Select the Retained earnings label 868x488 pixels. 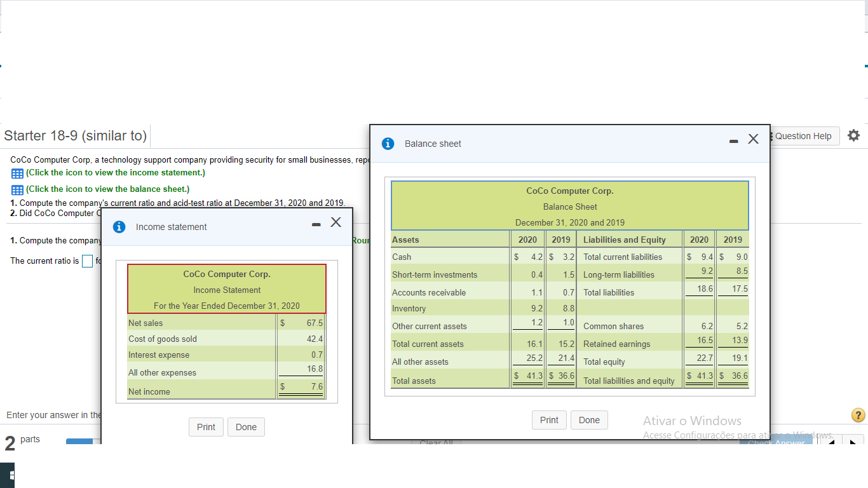point(617,344)
